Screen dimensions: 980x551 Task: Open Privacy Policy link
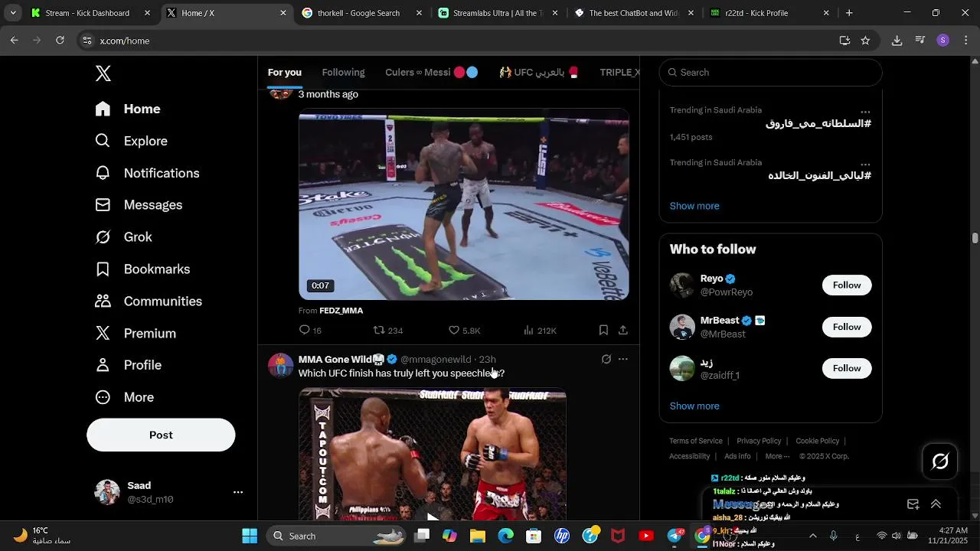click(x=759, y=441)
